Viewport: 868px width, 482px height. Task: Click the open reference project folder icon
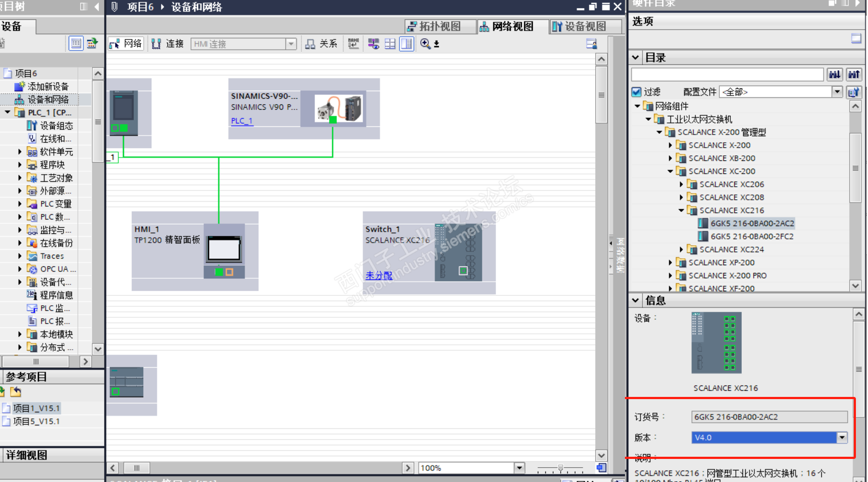16,392
